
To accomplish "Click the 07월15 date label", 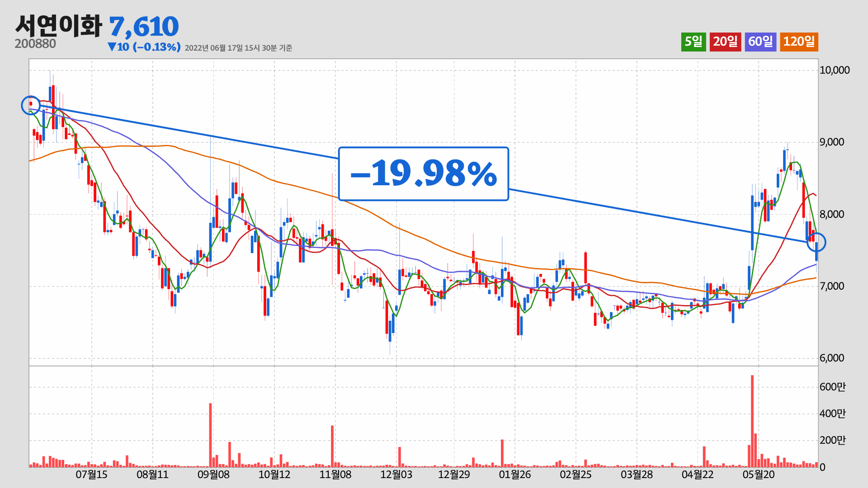I will click(91, 474).
